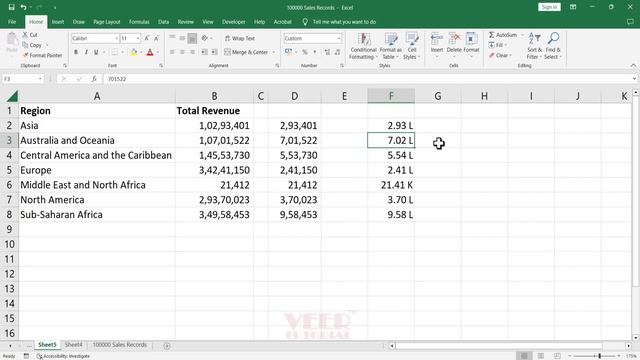This screenshot has width=640, height=360.
Task: Toggle middle align button
Action: click(x=182, y=38)
